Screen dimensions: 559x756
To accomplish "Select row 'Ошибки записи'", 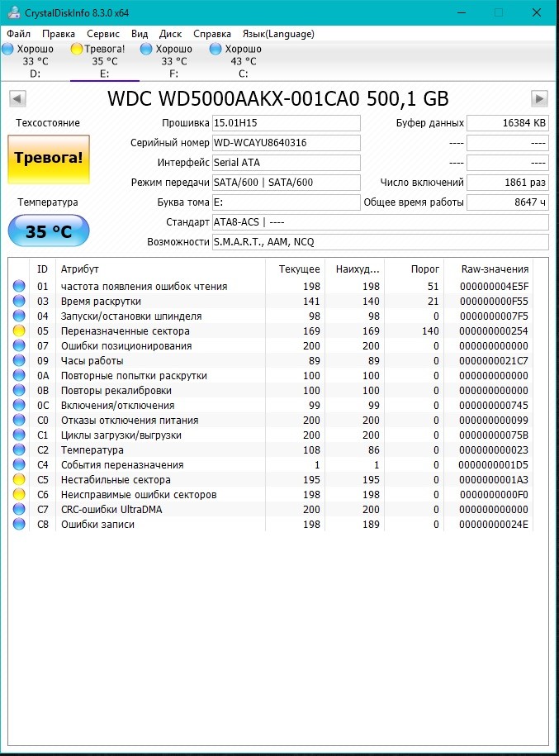I will [271, 524].
